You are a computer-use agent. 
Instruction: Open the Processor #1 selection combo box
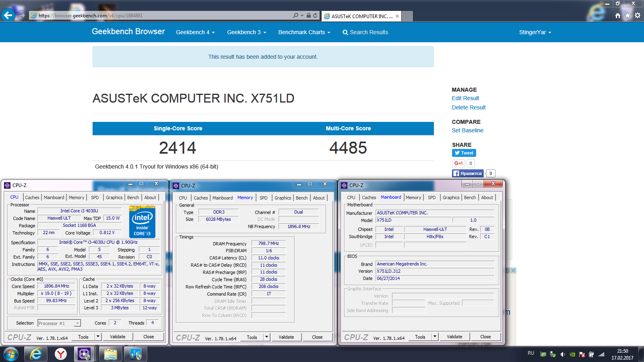[59, 323]
